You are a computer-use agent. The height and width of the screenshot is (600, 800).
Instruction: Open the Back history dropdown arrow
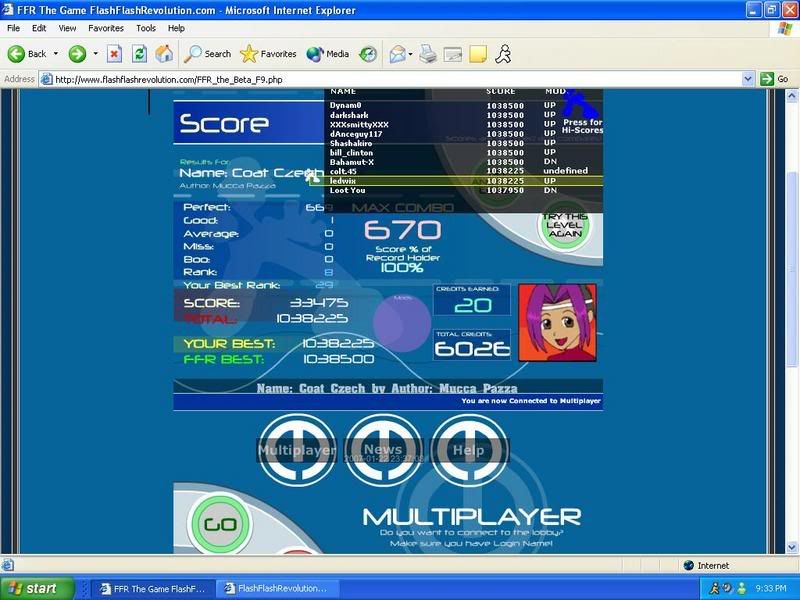click(x=56, y=54)
